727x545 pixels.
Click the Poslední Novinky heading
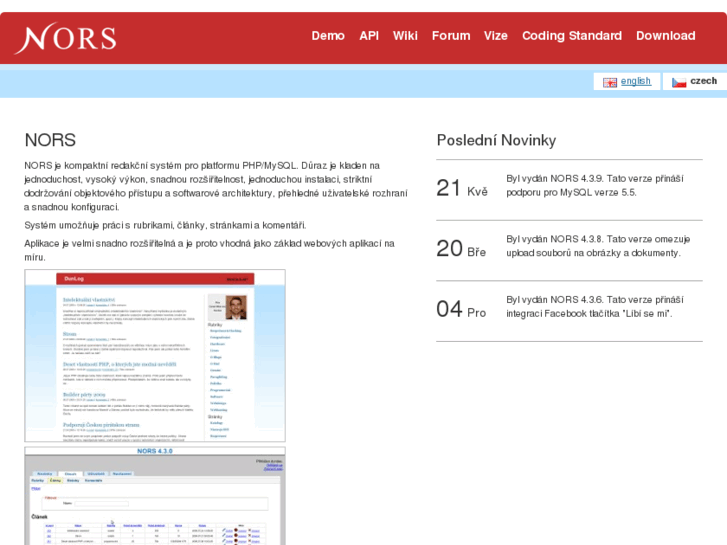(x=496, y=140)
